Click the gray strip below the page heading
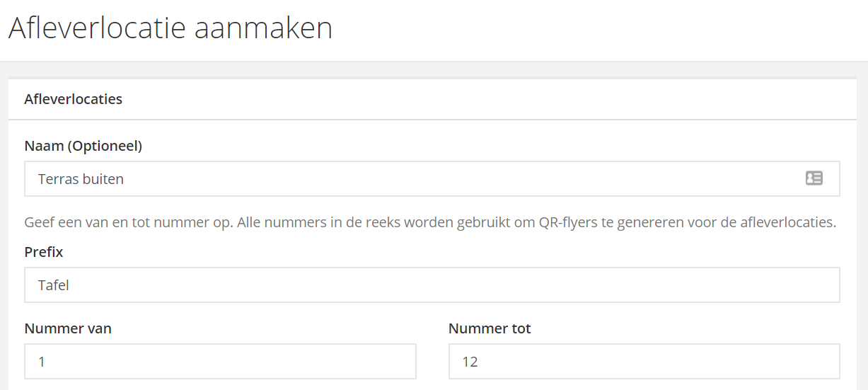 pyautogui.click(x=434, y=69)
